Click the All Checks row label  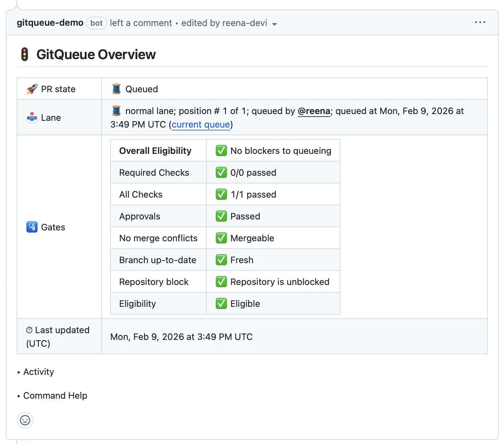(141, 194)
